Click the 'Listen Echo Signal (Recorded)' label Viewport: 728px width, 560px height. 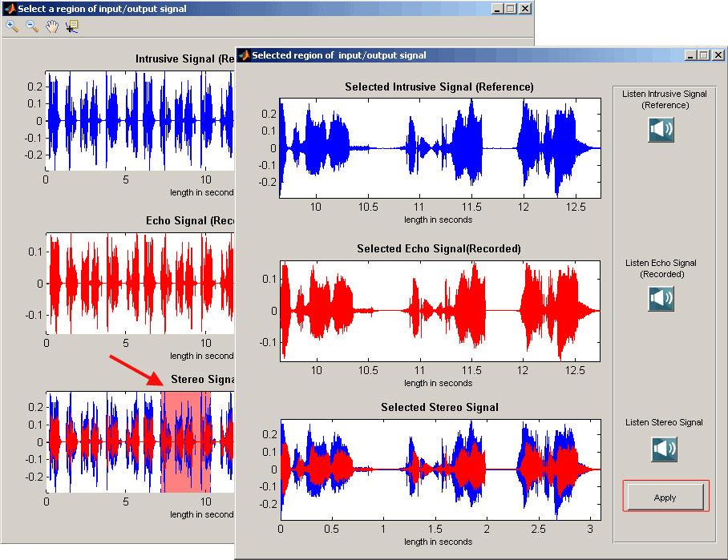661,268
